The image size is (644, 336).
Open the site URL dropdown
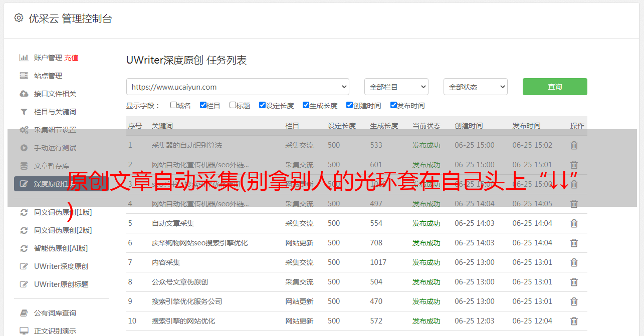point(238,87)
